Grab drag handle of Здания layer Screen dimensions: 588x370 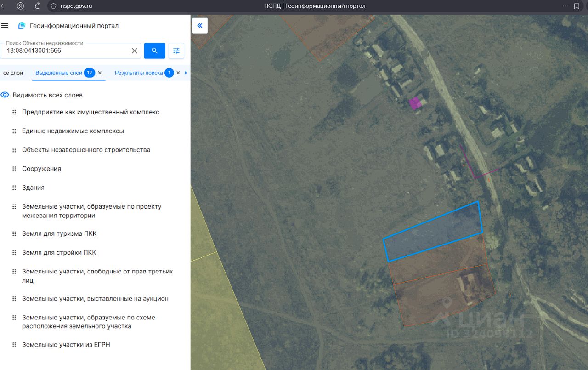14,188
